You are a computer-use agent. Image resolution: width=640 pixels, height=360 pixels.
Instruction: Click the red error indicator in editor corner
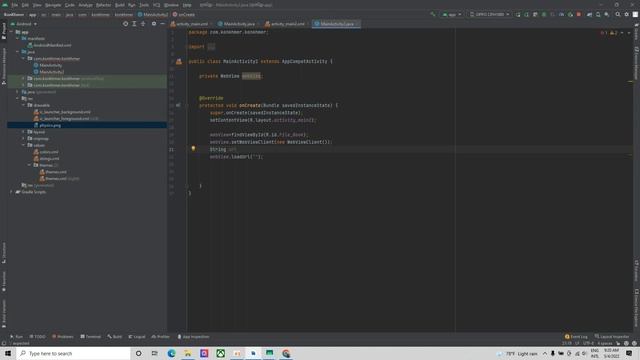[604, 33]
